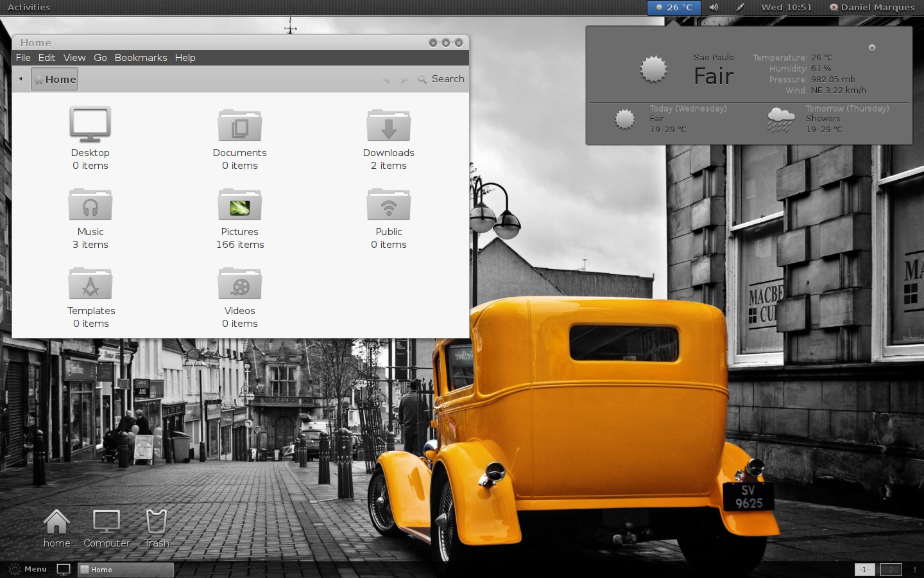Open the Templates folder icon
Screen dimensions: 924x578
(x=90, y=283)
